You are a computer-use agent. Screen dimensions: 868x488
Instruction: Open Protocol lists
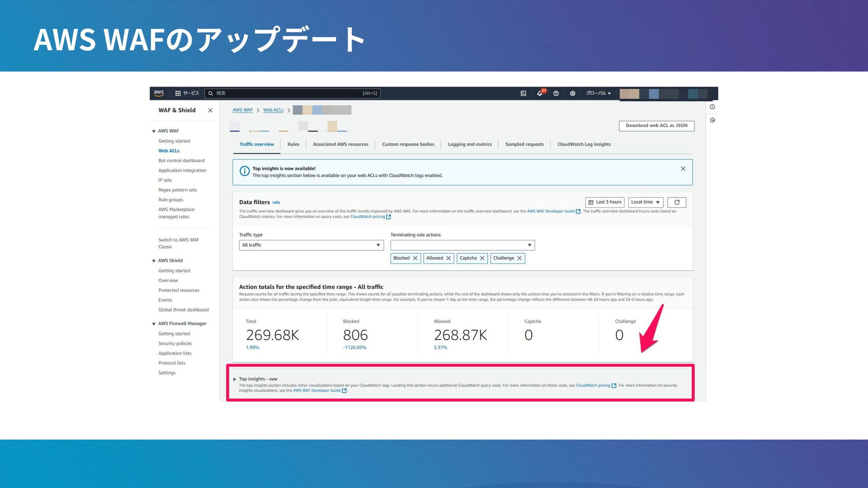tap(172, 363)
